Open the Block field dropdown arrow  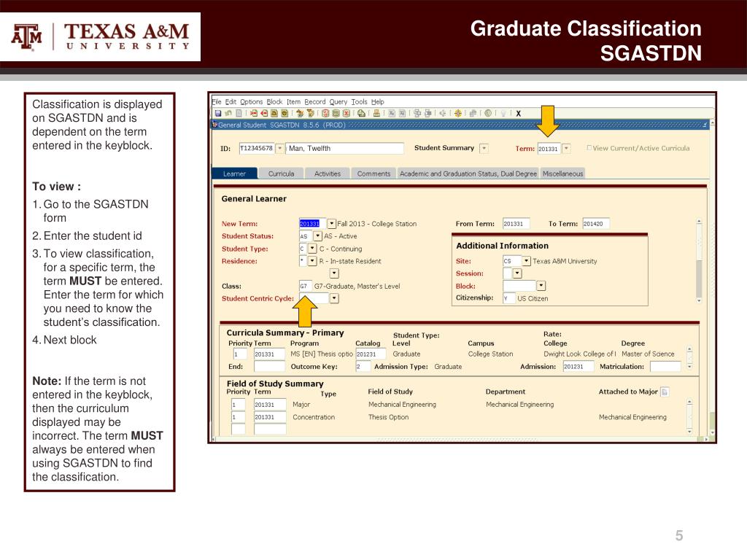click(541, 286)
